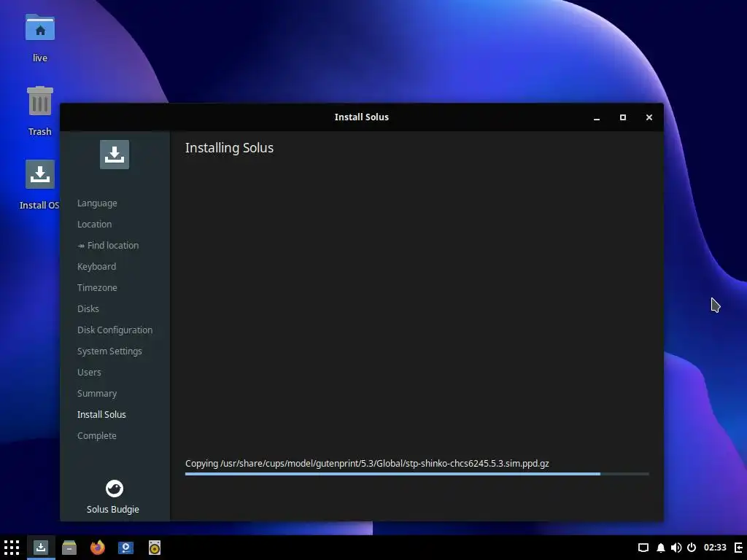Select the Disk Configuration step
The width and height of the screenshot is (747, 560).
[115, 330]
